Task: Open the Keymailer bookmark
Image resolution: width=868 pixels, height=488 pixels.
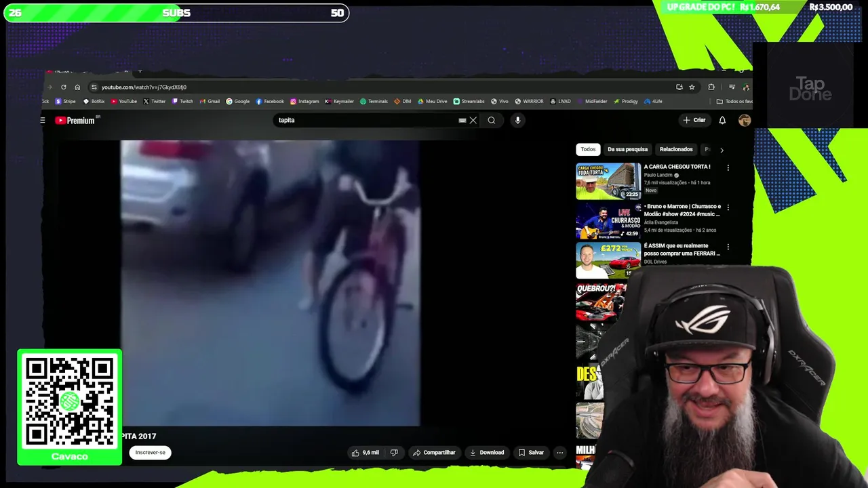Action: [x=339, y=101]
